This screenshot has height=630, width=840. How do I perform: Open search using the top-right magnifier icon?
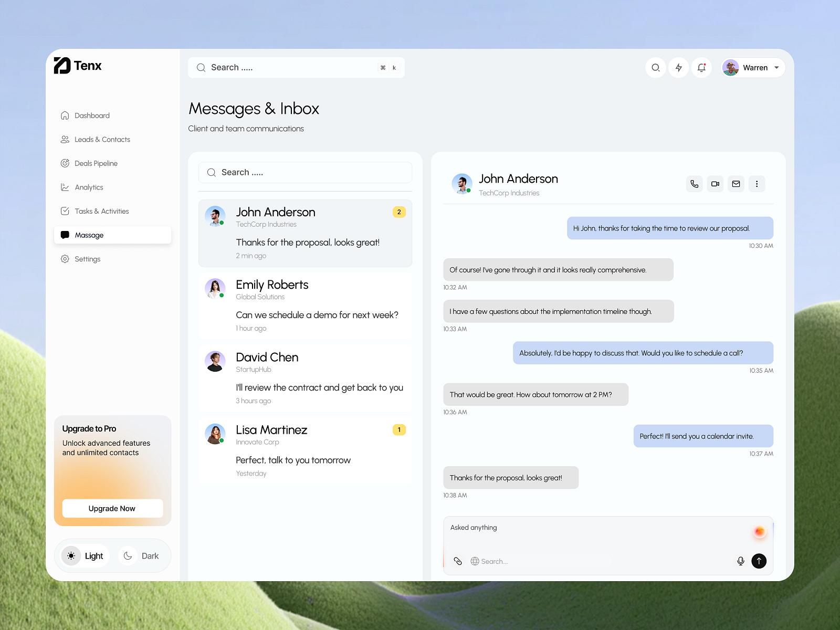tap(655, 68)
